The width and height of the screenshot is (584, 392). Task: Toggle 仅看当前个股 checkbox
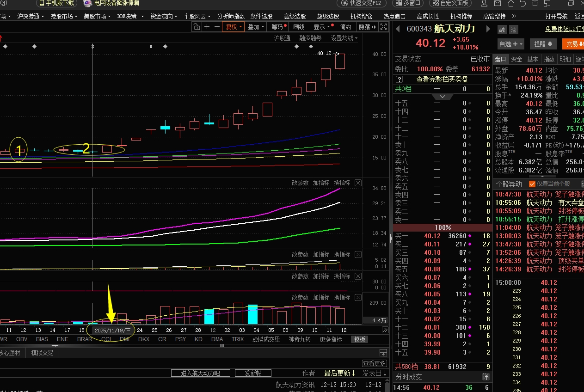click(532, 184)
